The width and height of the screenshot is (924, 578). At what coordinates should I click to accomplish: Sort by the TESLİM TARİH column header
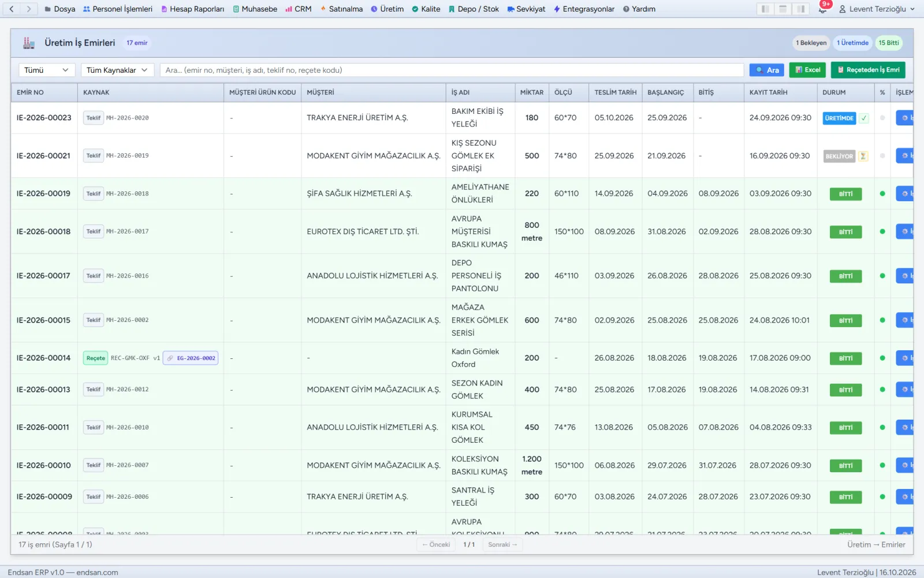point(616,92)
